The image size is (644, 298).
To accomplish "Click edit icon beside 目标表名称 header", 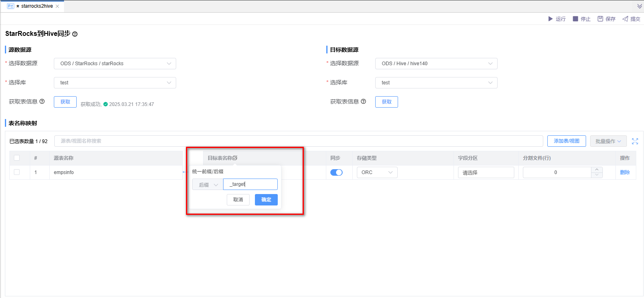I will 235,158.
